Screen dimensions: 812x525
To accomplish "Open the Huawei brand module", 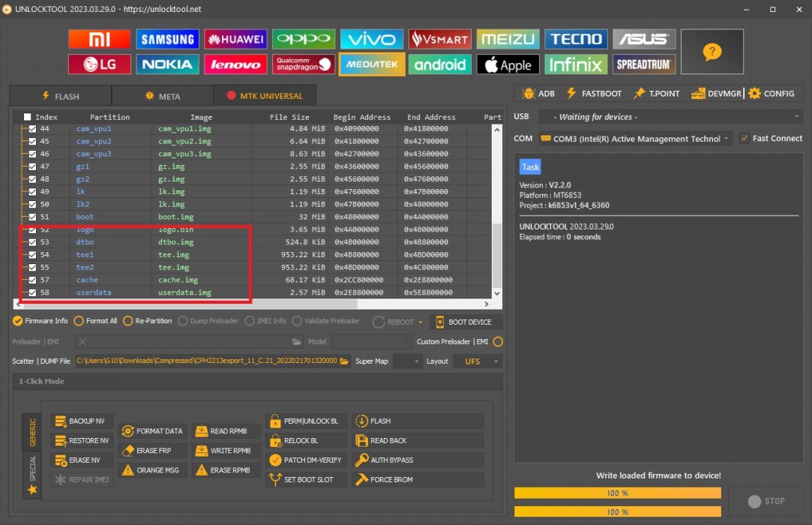I will pyautogui.click(x=235, y=39).
